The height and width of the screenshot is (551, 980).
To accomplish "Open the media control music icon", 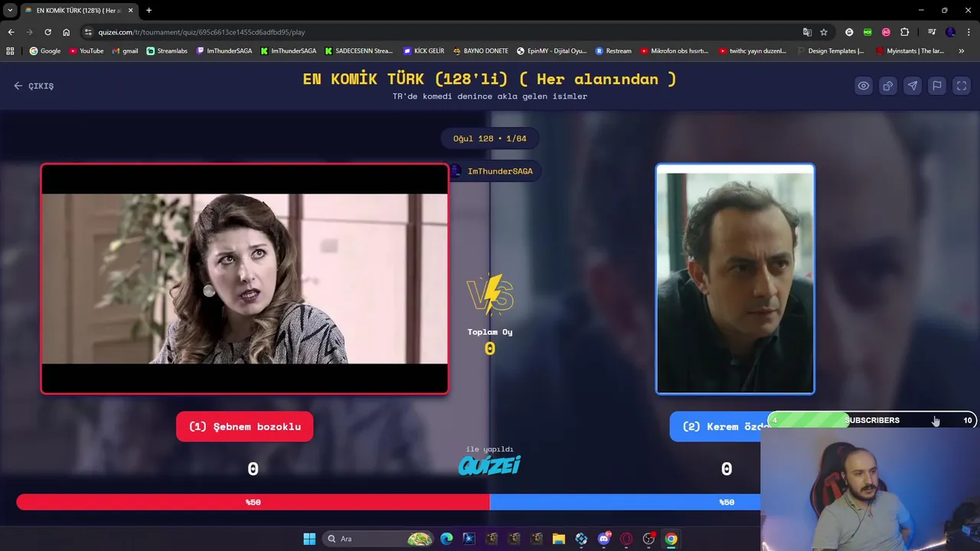I will [931, 32].
